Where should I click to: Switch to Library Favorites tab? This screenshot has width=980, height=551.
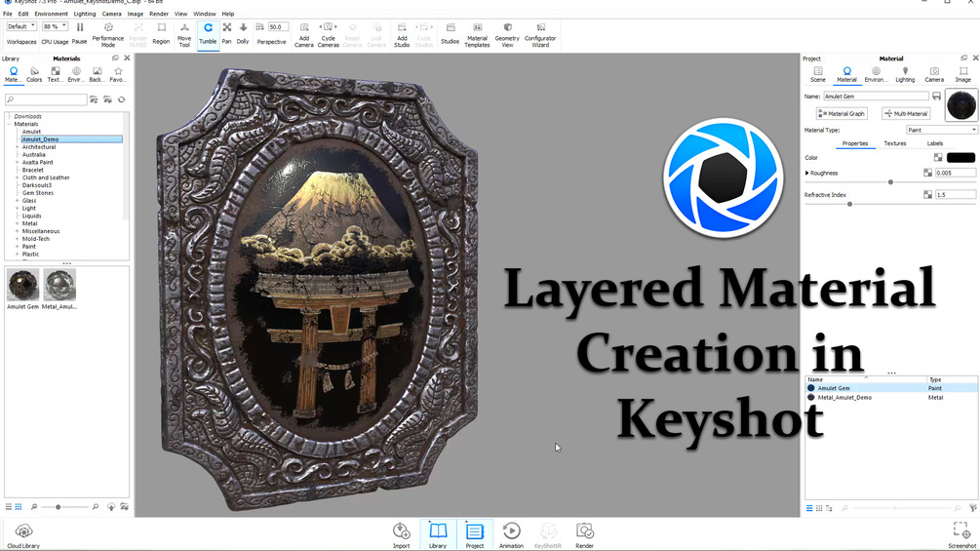[117, 74]
